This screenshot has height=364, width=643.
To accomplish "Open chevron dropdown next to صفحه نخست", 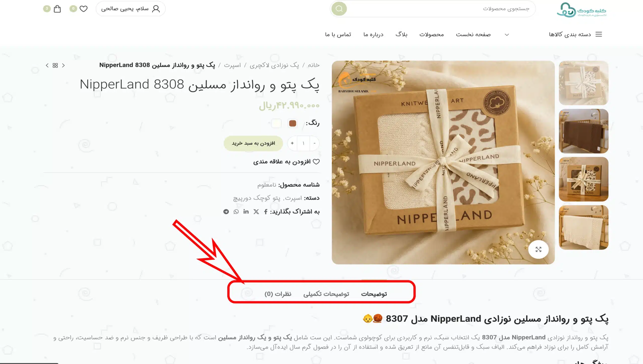I will [x=507, y=35].
